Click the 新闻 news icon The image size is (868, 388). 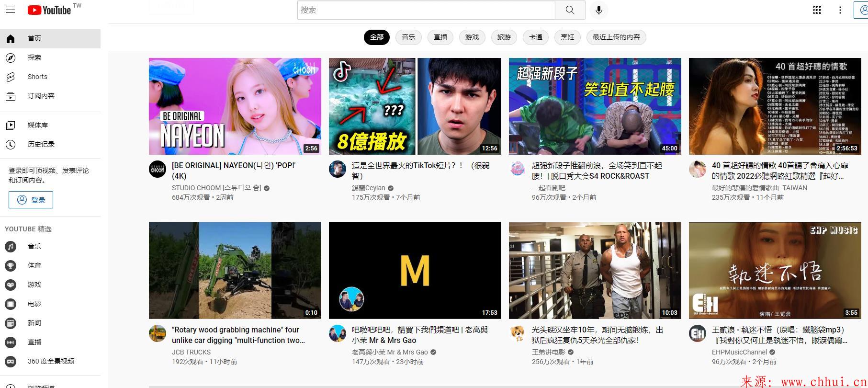[11, 323]
